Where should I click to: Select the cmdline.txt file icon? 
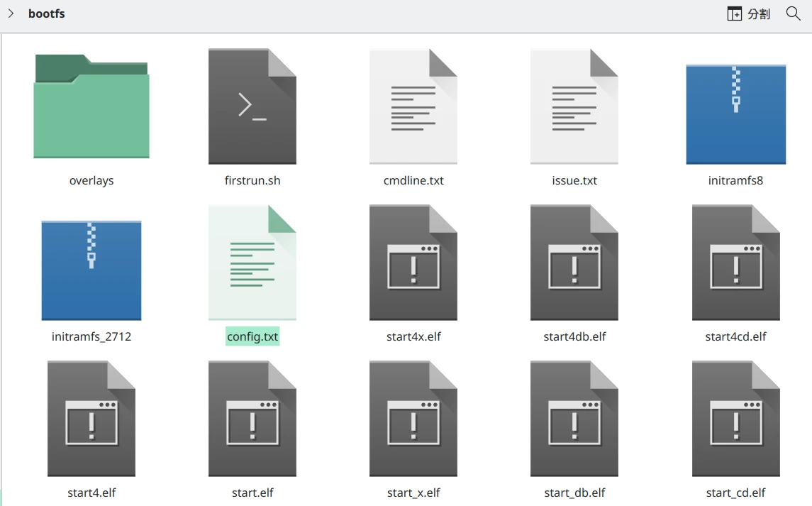click(413, 106)
